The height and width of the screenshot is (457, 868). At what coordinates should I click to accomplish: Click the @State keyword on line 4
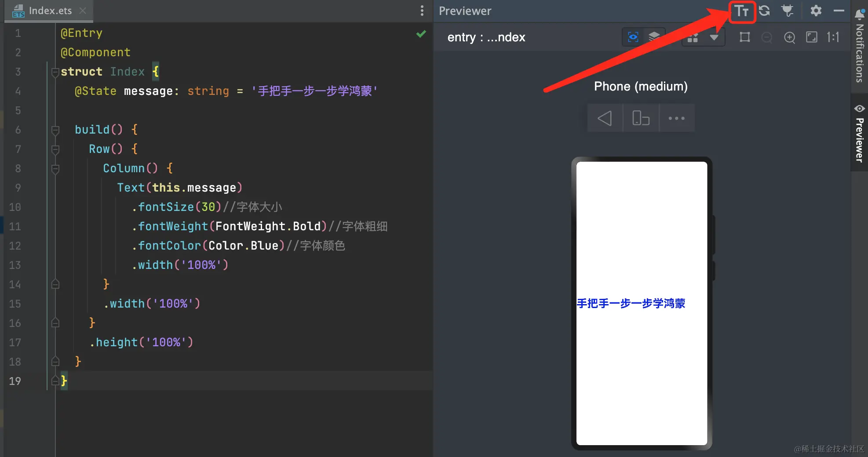[x=95, y=91]
